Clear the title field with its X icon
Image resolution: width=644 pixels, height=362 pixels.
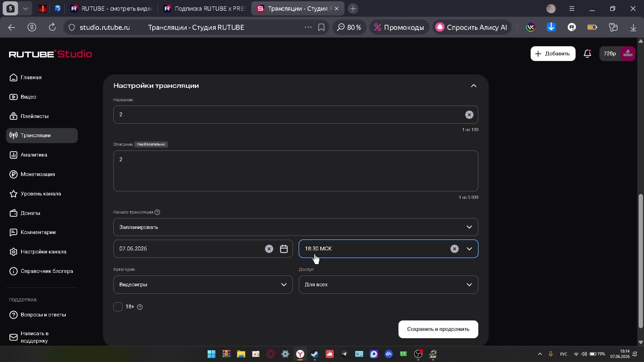(469, 115)
